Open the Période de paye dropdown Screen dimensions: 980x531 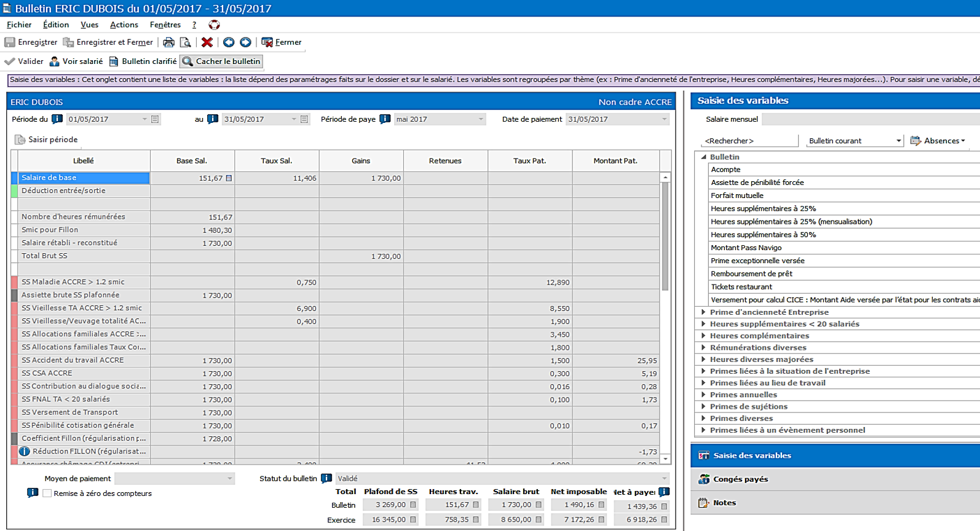[481, 119]
